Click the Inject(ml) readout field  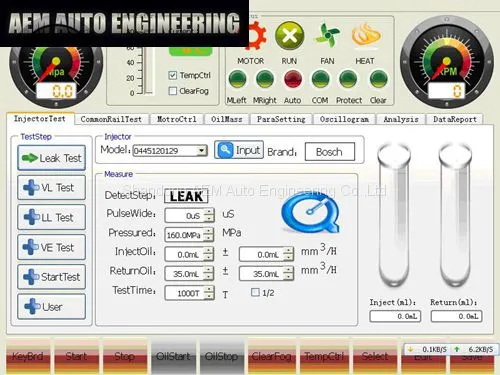(395, 316)
